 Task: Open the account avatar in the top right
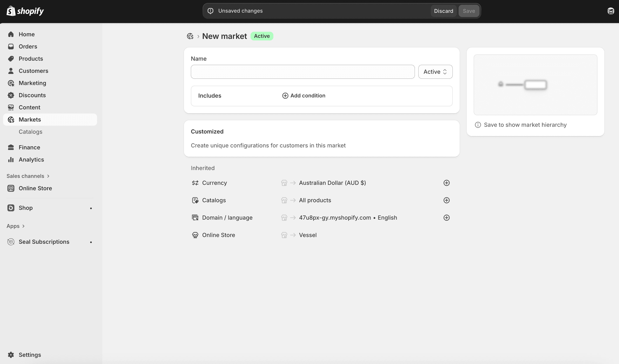pos(611,11)
